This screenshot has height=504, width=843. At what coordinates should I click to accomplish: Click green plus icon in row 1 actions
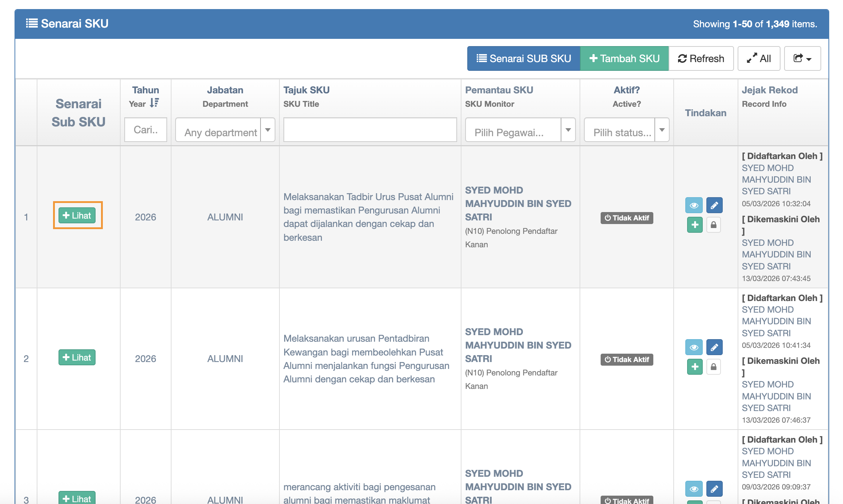(x=694, y=225)
